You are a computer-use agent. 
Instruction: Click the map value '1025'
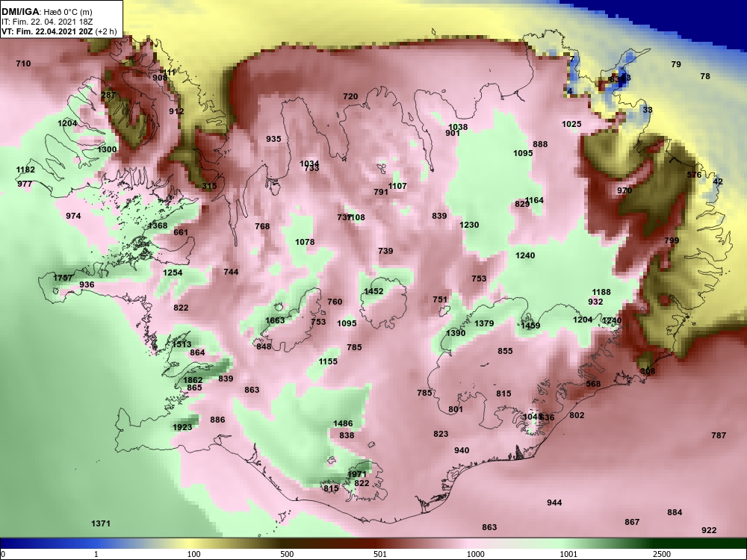click(571, 124)
